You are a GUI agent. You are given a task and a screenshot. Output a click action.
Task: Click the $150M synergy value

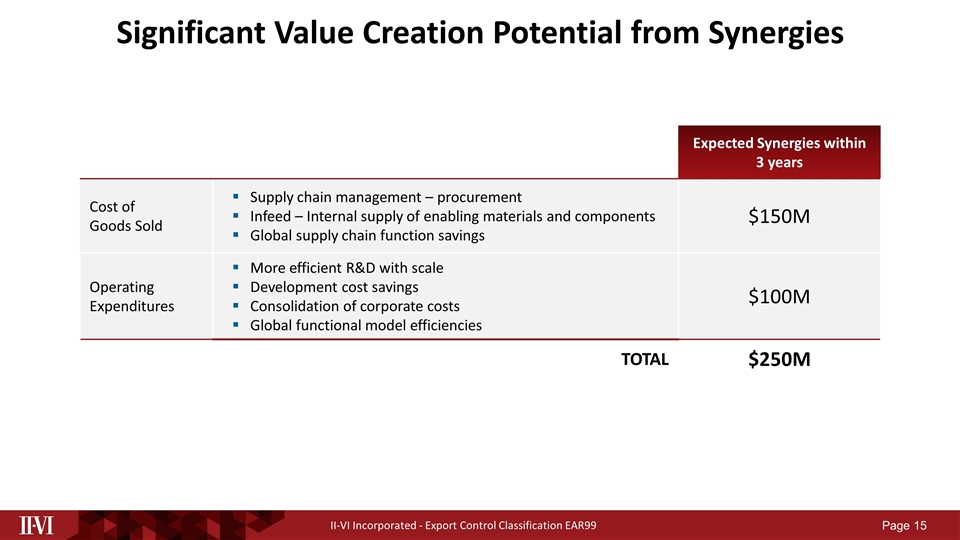(779, 216)
